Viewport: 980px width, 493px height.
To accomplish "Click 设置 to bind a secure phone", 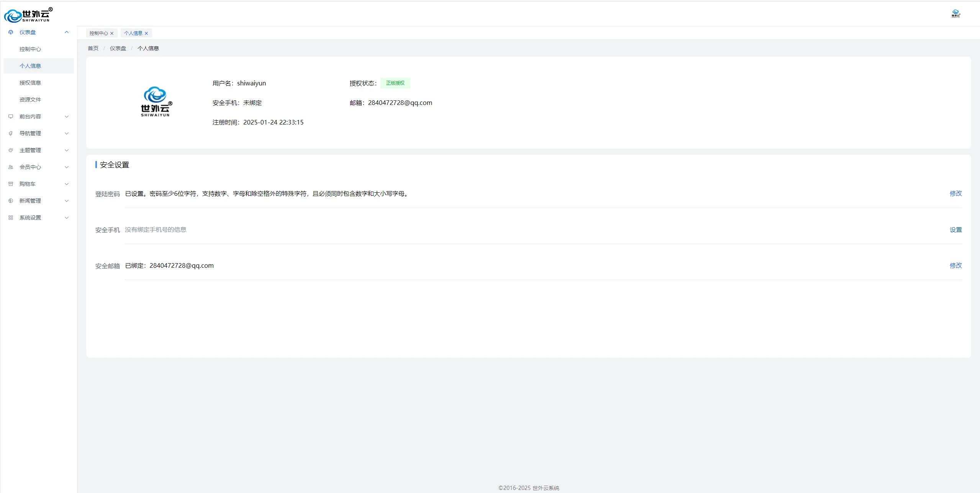I will (x=955, y=230).
